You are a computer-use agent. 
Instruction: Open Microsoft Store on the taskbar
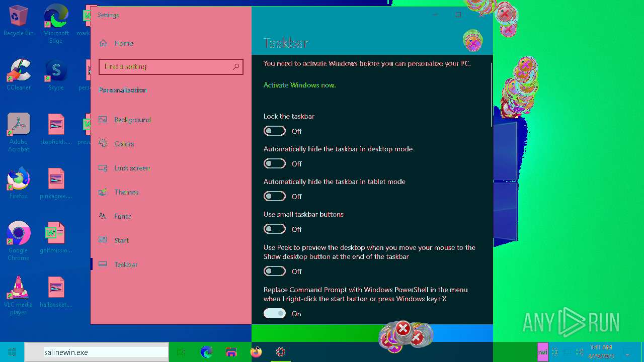pos(231,352)
